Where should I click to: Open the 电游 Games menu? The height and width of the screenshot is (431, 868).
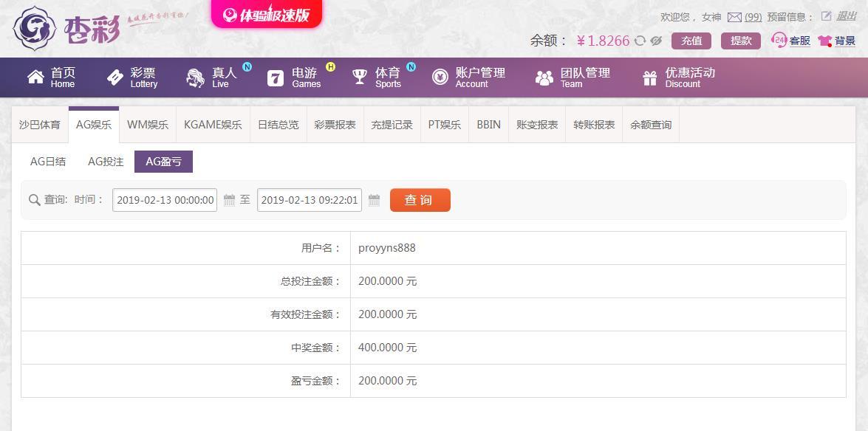pyautogui.click(x=294, y=77)
